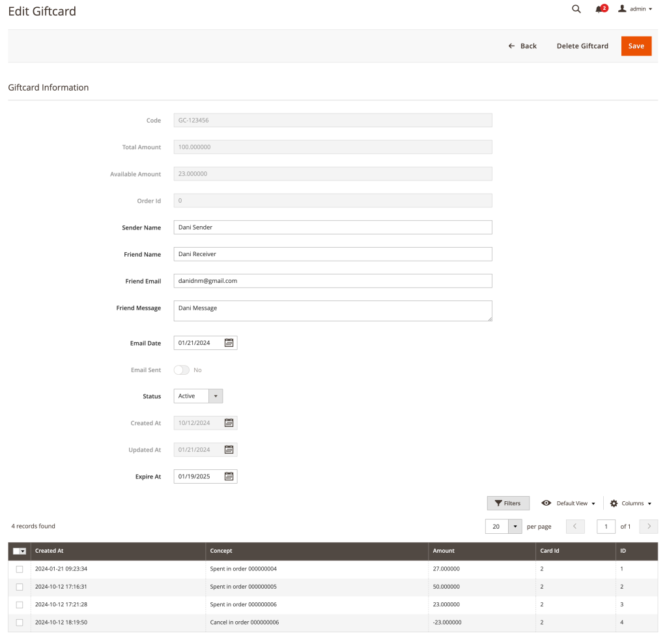The image size is (667, 644).
Task: Click the Created At calendar icon
Action: coord(229,423)
